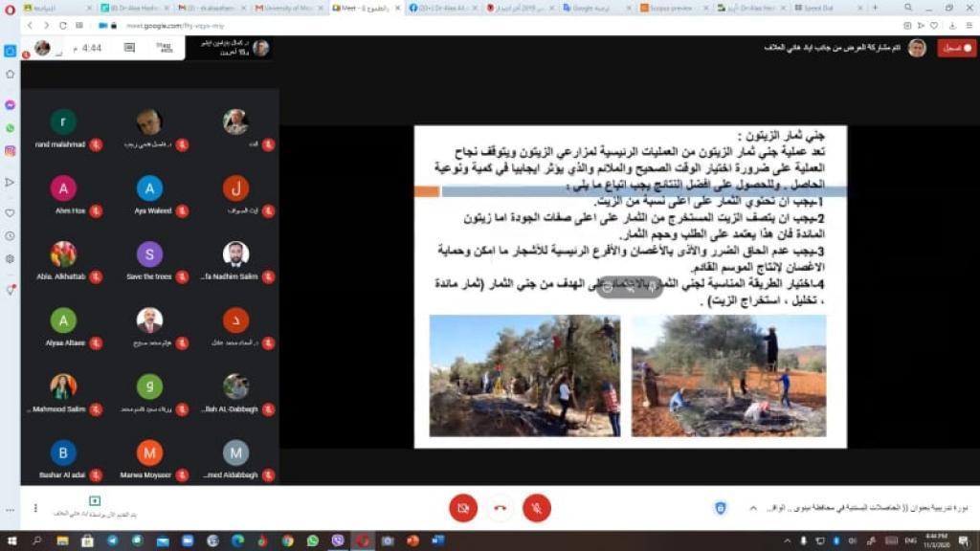Open Messenger in the Opera sidebar

click(10, 104)
